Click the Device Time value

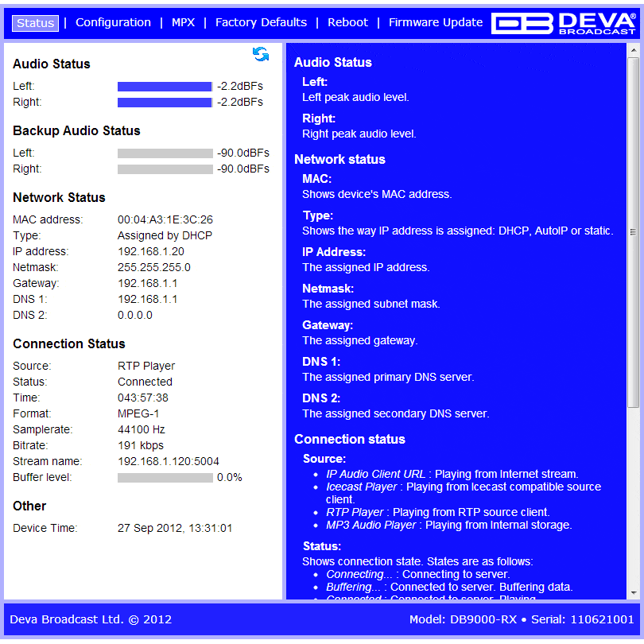pyautogui.click(x=175, y=529)
